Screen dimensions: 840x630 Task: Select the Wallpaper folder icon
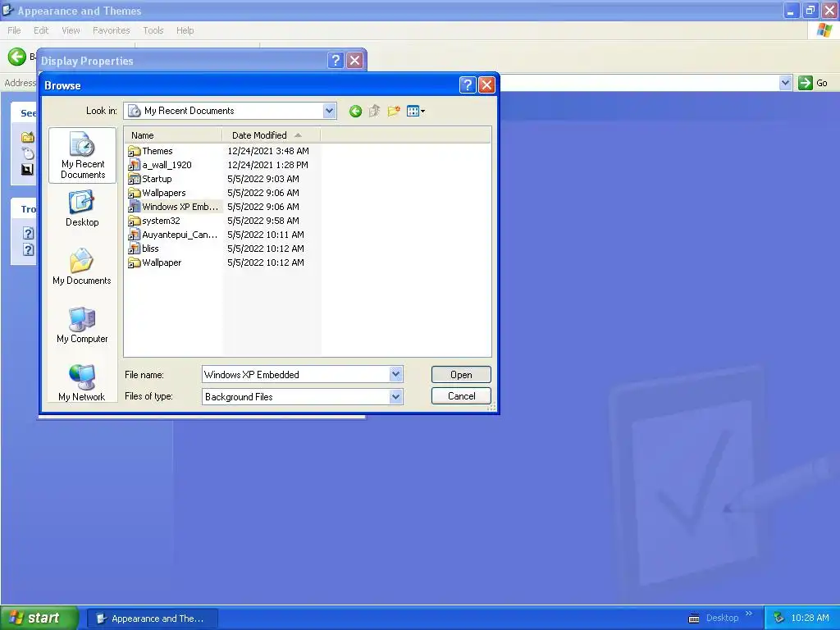point(134,262)
